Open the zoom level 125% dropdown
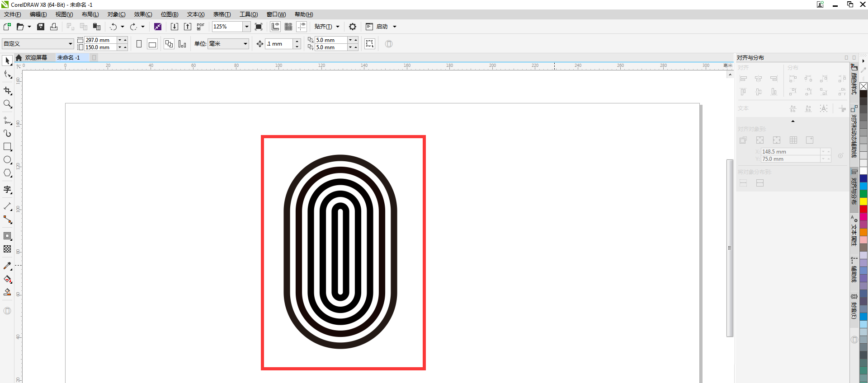868x383 pixels. [247, 27]
